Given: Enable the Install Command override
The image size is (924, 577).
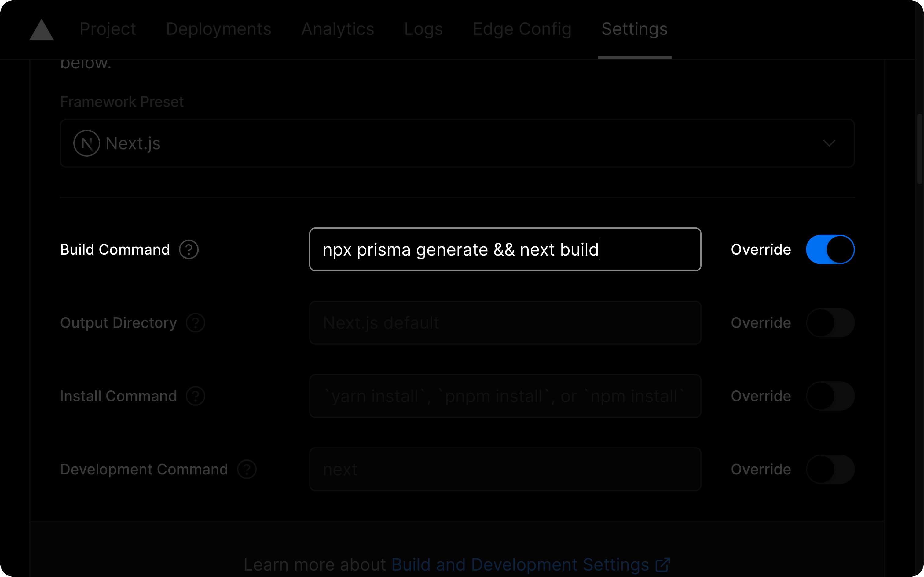Looking at the screenshot, I should (830, 396).
